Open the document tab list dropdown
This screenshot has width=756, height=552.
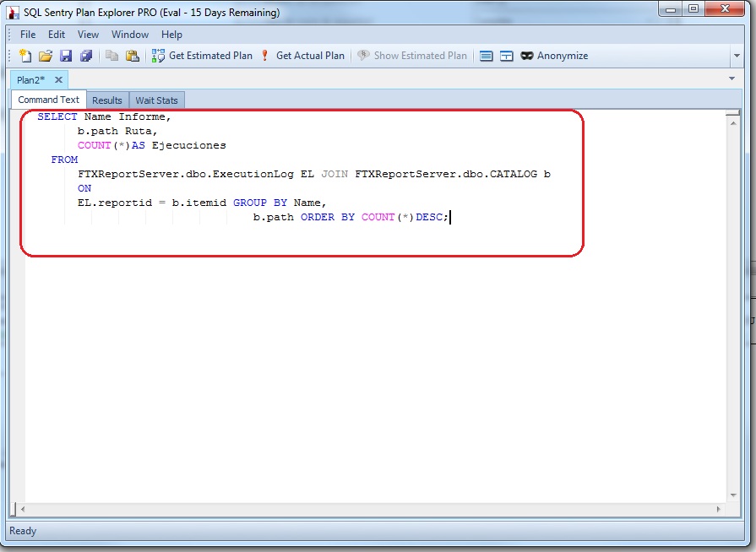(732, 78)
